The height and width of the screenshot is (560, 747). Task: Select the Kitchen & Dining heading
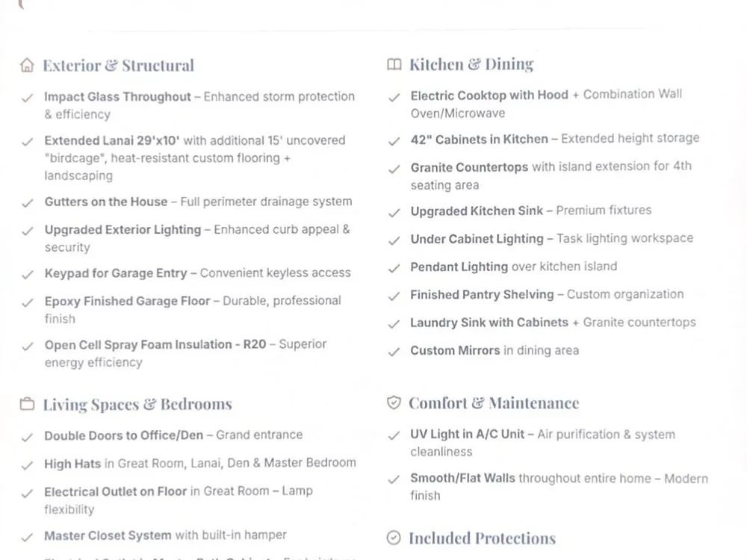tap(471, 64)
